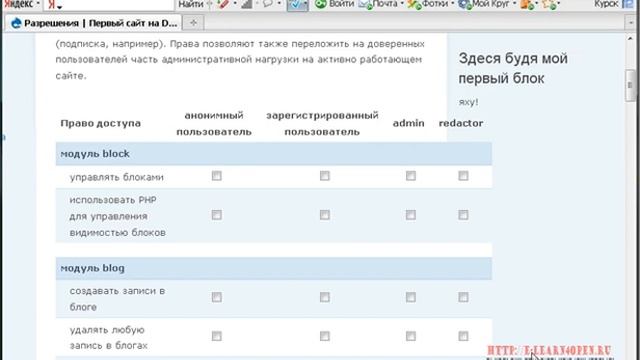Click the chat bubble icon in Yandex bar
The image size is (640, 360).
click(x=268, y=4)
